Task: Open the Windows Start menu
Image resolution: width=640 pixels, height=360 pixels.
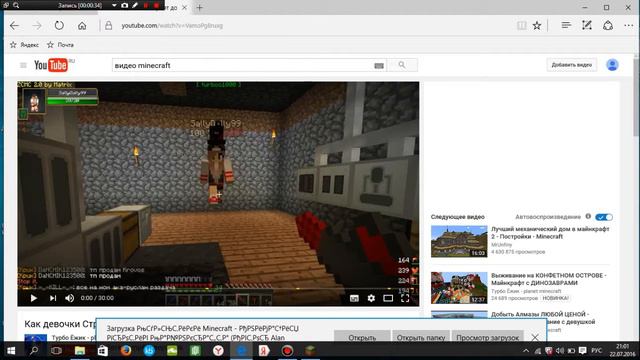Action: pos(11,351)
